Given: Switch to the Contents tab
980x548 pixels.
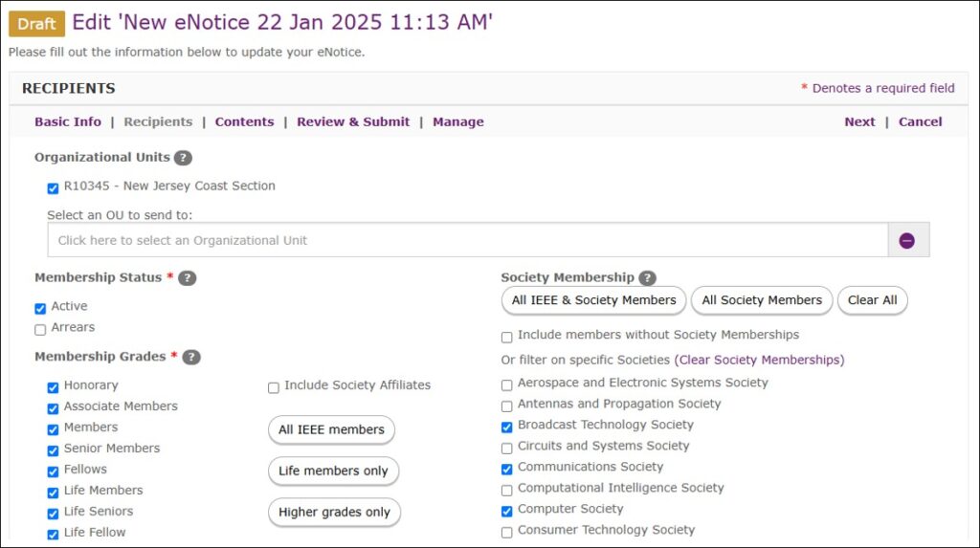Looking at the screenshot, I should (244, 121).
